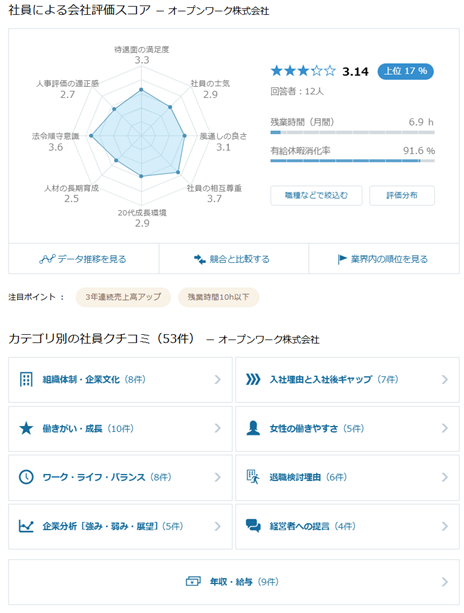Open 退職検討理由 (6件) reviews

(347, 477)
